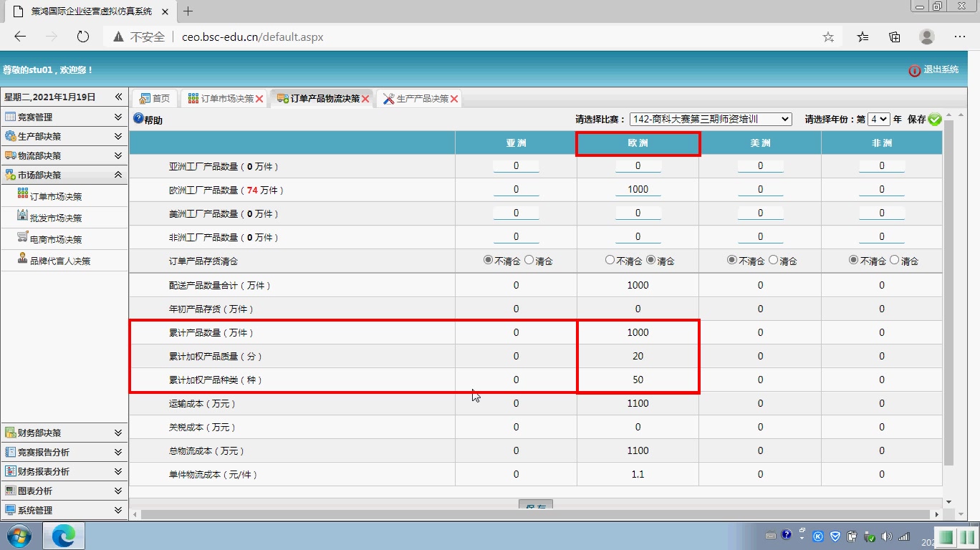Click the 首页 home tab icon
The height and width of the screenshot is (550, 980).
[x=145, y=99]
